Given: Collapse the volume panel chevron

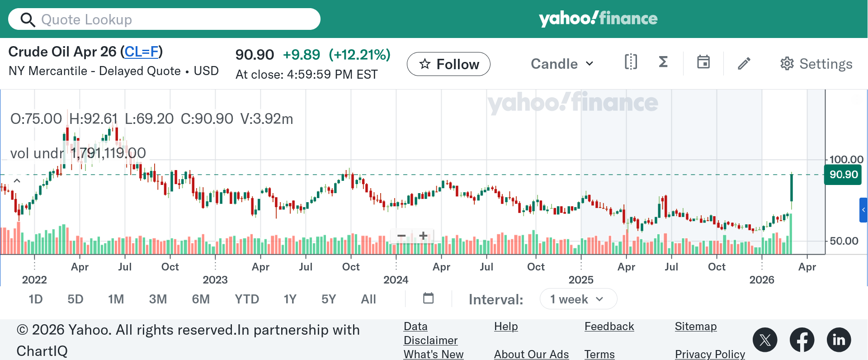Looking at the screenshot, I should click(17, 180).
